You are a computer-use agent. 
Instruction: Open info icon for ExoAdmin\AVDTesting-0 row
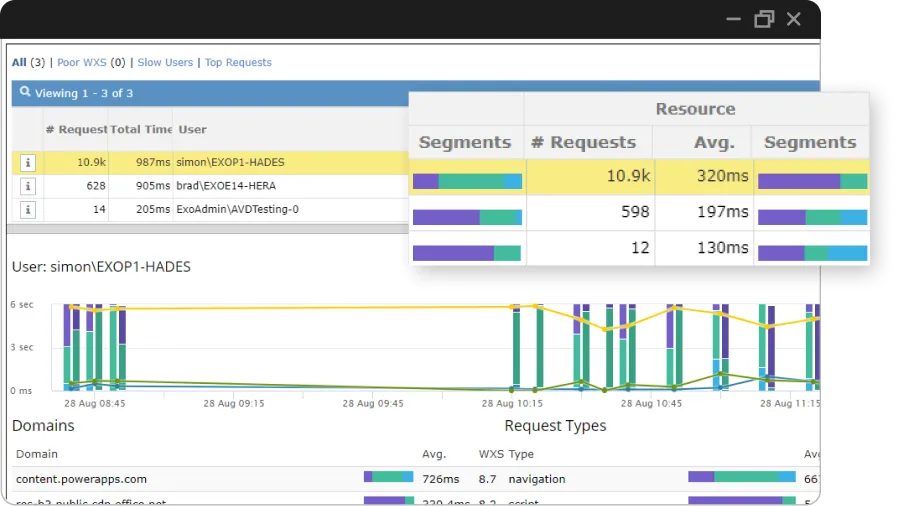tap(27, 210)
